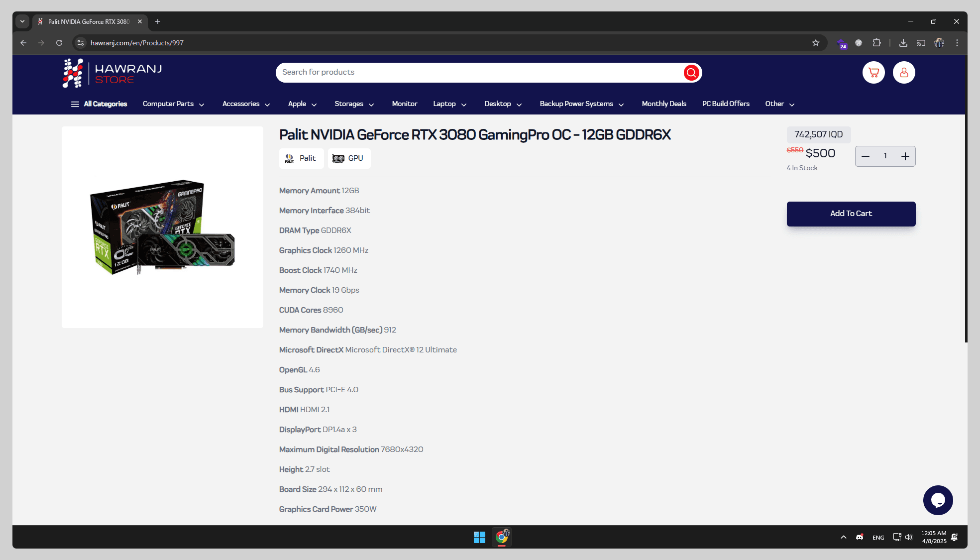Click the GPU category icon
This screenshot has width=980, height=560.
(338, 158)
